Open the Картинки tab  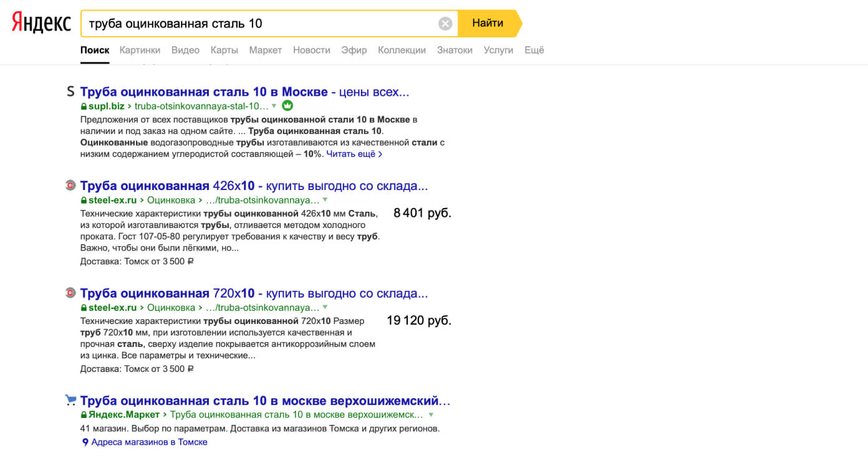(140, 50)
